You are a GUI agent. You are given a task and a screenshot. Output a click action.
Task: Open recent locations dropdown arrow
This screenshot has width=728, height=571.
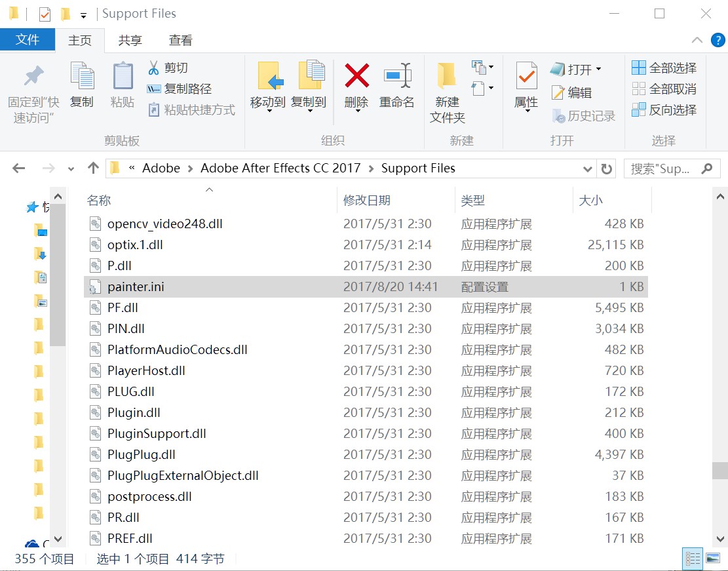71,168
